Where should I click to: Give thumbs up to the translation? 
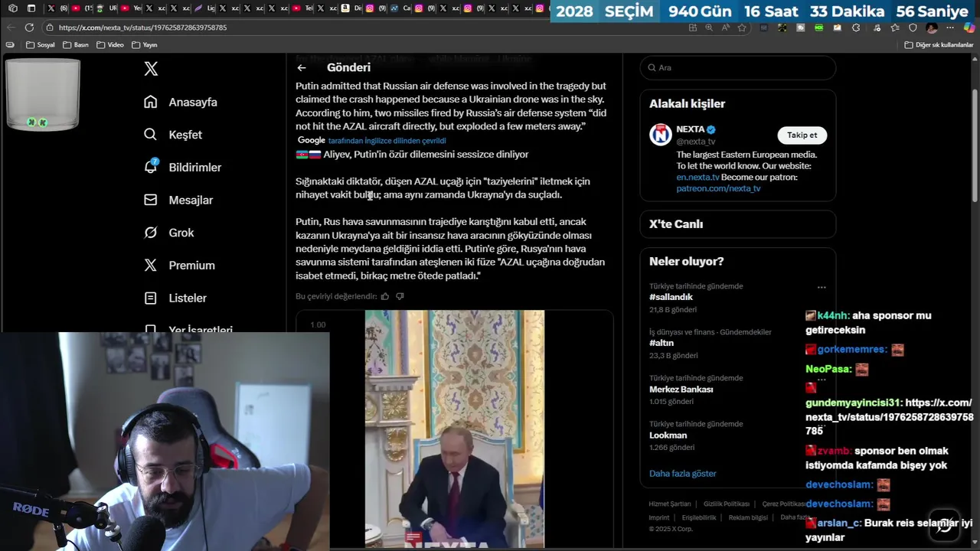tap(385, 296)
